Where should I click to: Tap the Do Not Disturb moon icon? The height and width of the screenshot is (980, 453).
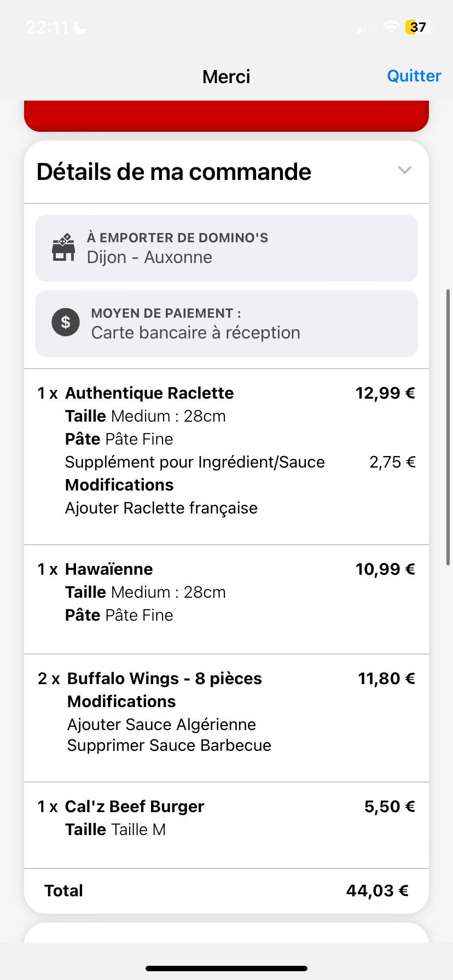pos(80,27)
